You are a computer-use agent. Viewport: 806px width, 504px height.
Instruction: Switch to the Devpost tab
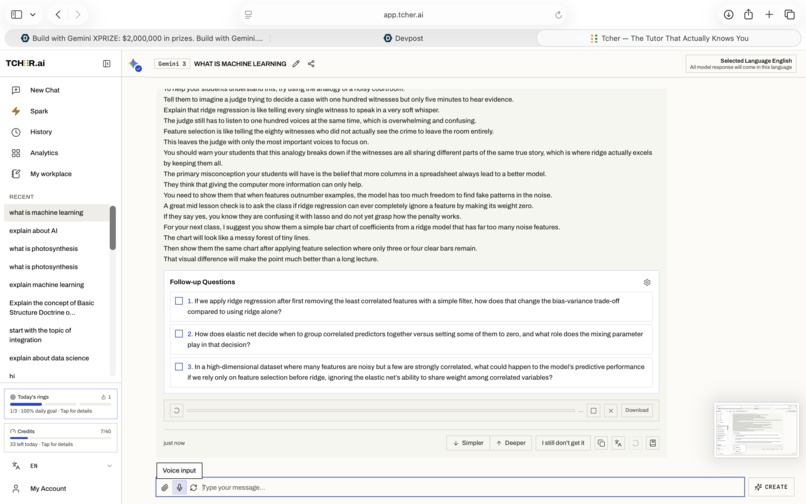(404, 38)
